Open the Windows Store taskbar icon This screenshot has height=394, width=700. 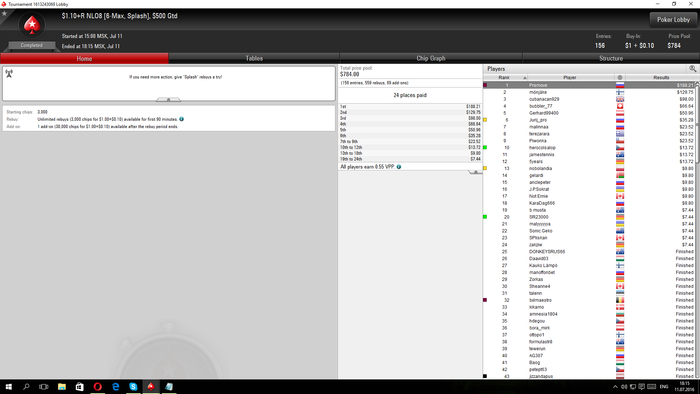[x=79, y=386]
